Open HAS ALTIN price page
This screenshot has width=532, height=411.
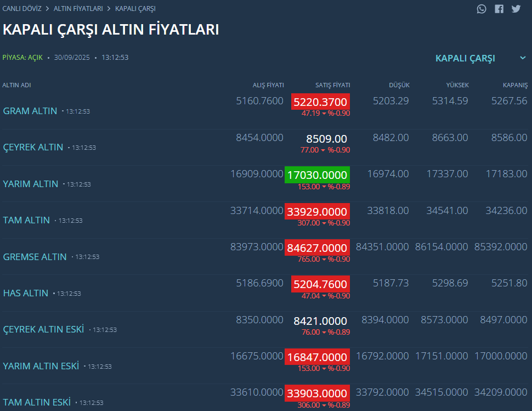pyautogui.click(x=25, y=293)
